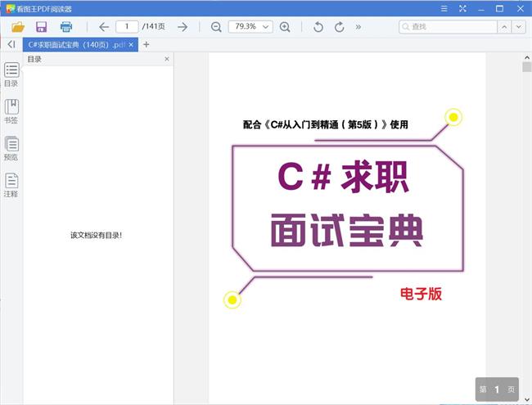Click the 该文档没有目录! message
This screenshot has height=405, width=532.
[96, 235]
